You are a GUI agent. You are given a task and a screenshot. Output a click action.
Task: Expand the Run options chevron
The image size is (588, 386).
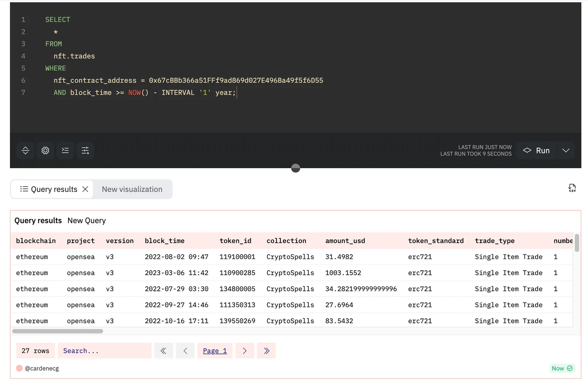(566, 151)
